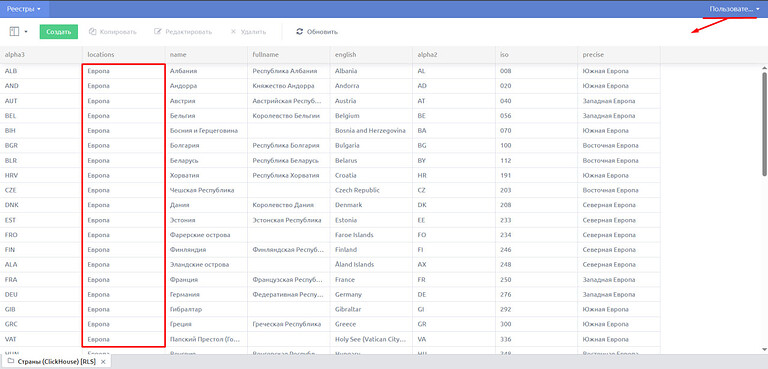Viewport: 768px width, 369px height.
Task: Click the iso 203 cell
Action: coord(536,190)
